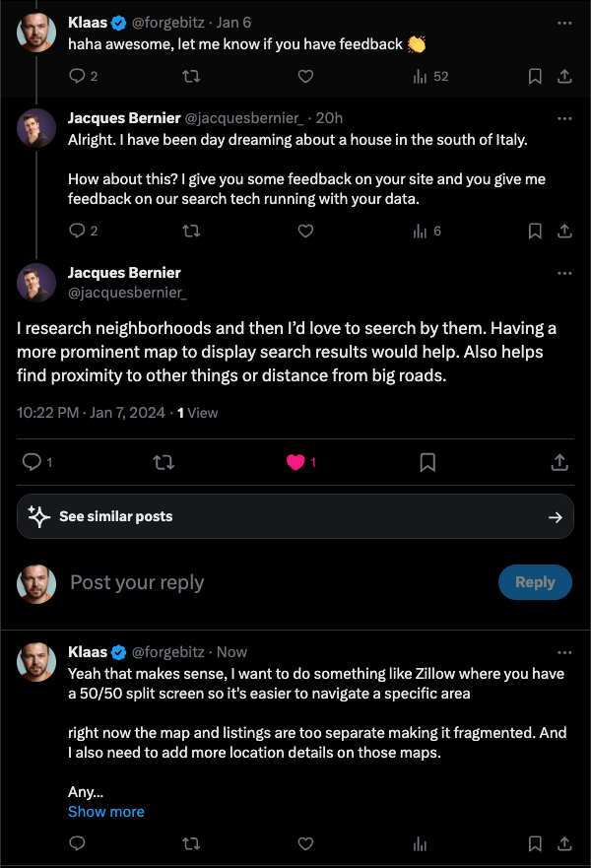Open more options on main Jacques post
This screenshot has width=591, height=868.
pyautogui.click(x=564, y=273)
